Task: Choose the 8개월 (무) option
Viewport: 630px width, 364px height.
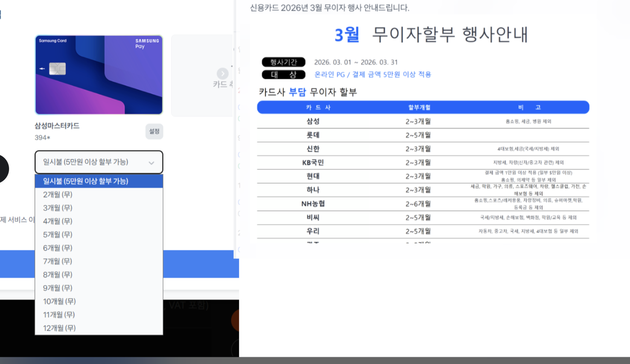Action: [x=99, y=275]
